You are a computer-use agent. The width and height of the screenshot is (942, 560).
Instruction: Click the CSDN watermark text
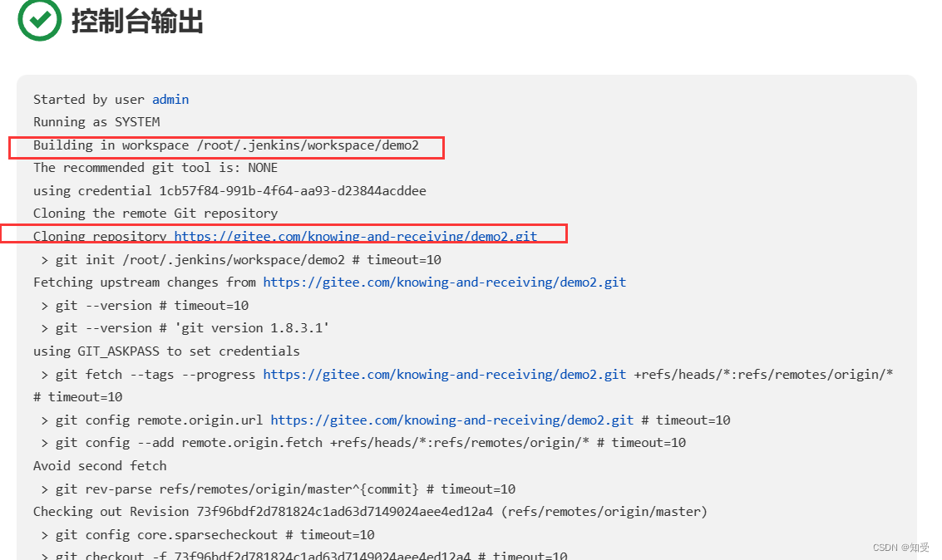pos(900,548)
